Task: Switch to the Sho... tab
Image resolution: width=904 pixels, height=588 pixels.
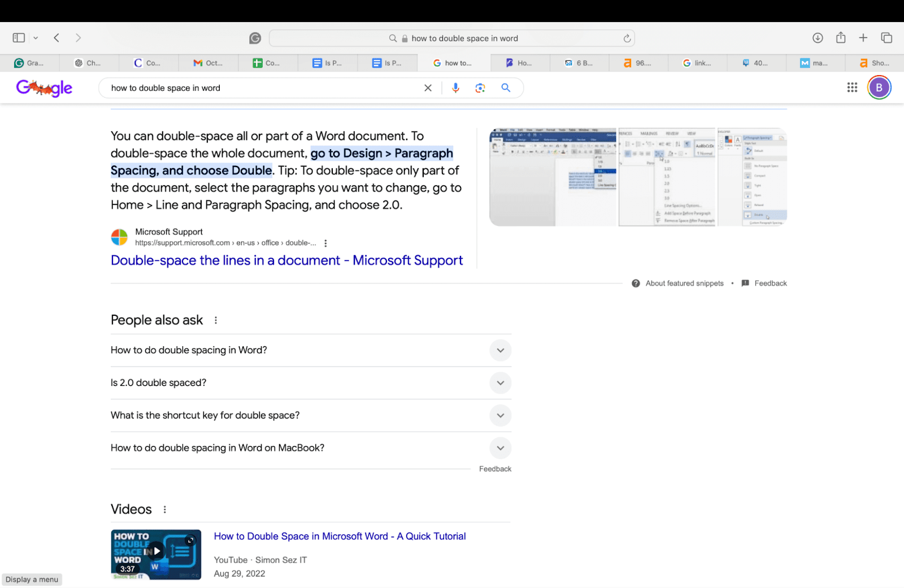Action: (875, 63)
